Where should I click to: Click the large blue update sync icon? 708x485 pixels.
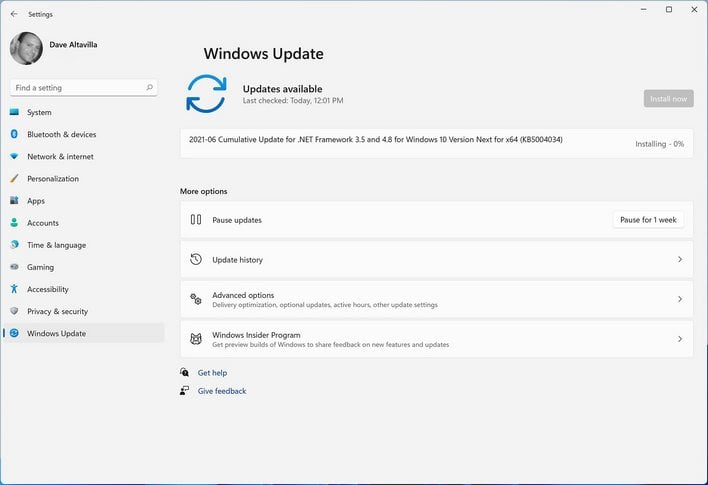click(x=206, y=93)
